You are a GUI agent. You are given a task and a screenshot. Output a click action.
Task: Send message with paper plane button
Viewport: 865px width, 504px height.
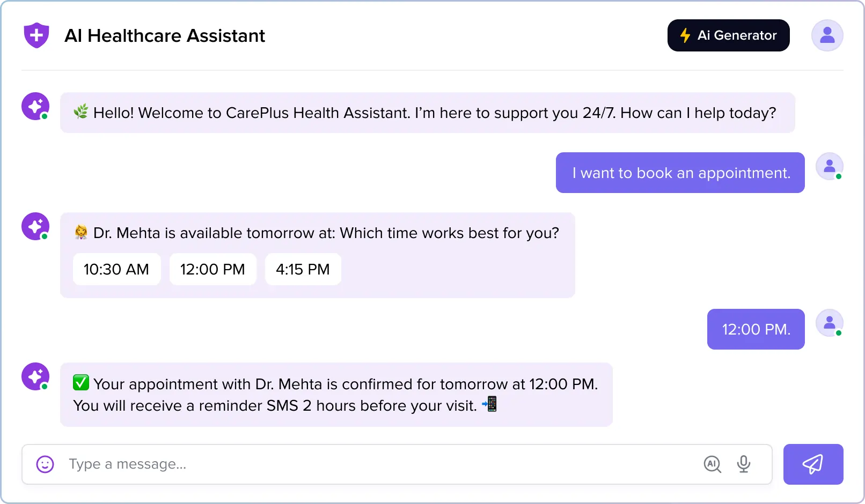pos(813,464)
